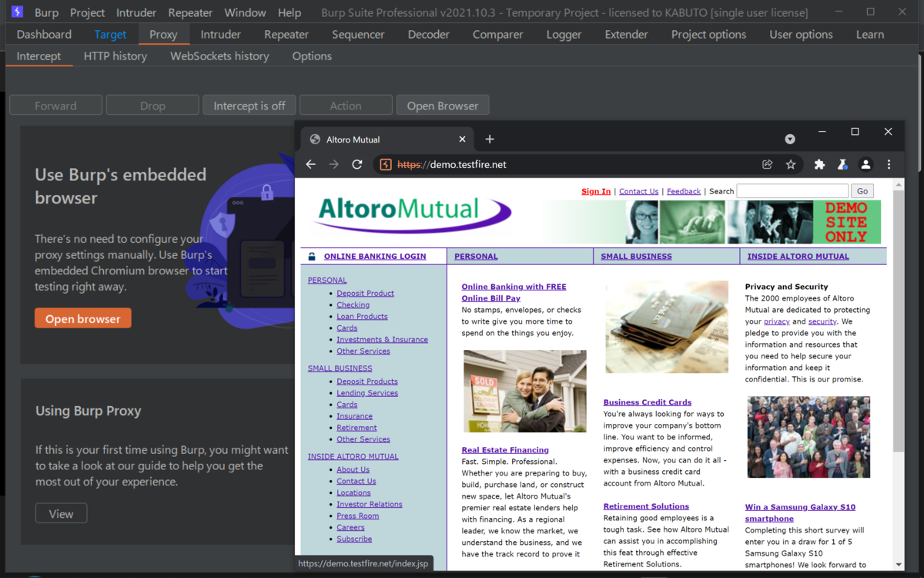The image size is (924, 578).
Task: Open the ONLINE BANKING LOGIN link
Action: (375, 257)
